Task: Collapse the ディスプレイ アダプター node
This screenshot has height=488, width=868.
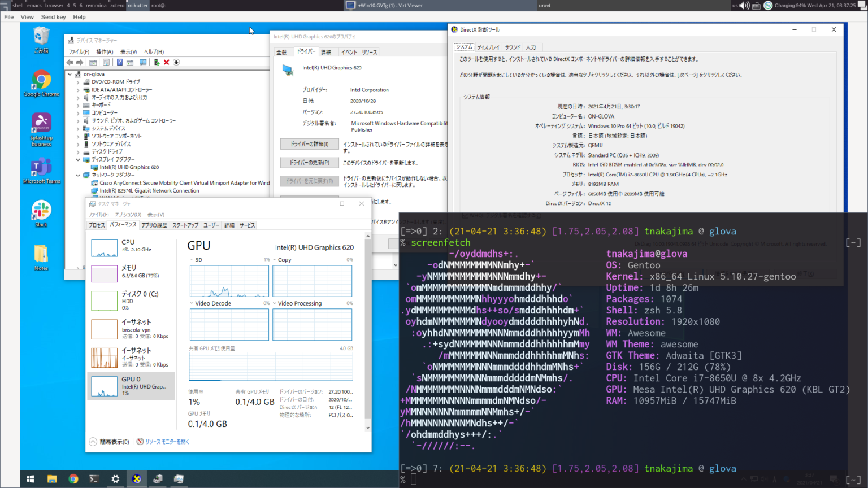Action: pos(78,160)
